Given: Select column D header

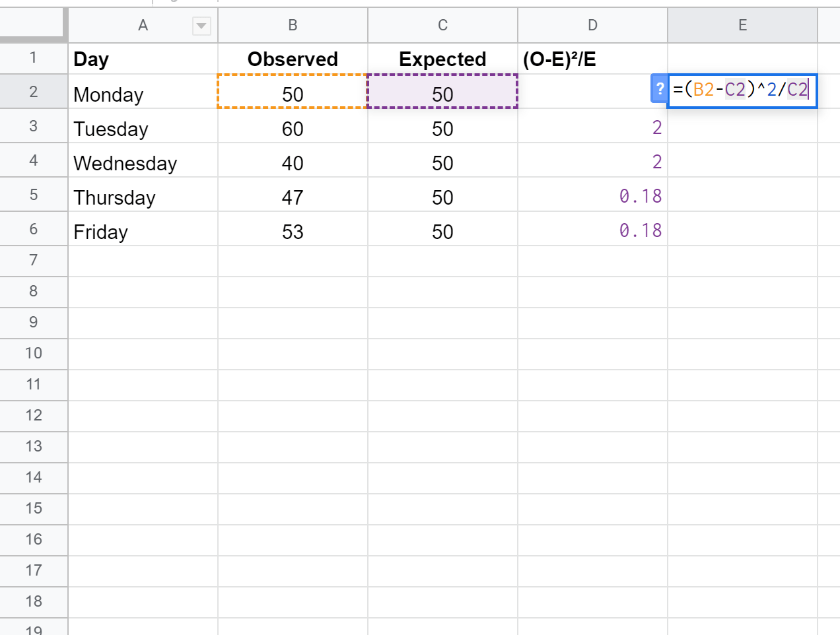Looking at the screenshot, I should [x=592, y=26].
